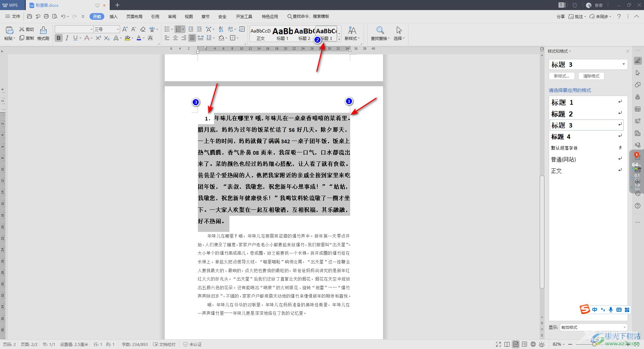Click the 新样式... button in styles pane
Screen dimensions: 644x349
coord(561,76)
